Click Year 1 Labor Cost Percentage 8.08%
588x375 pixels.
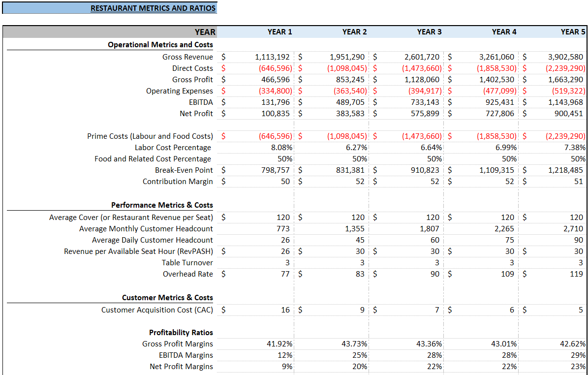(281, 147)
